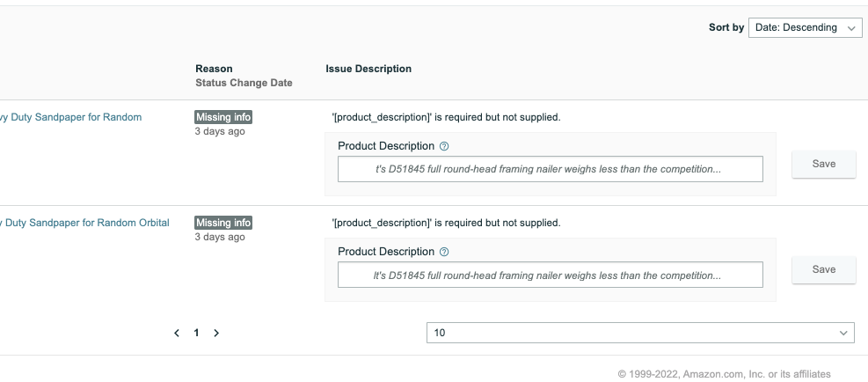Click help icon beside first Product Description label
Image resolution: width=868 pixels, height=382 pixels.
pyautogui.click(x=444, y=146)
